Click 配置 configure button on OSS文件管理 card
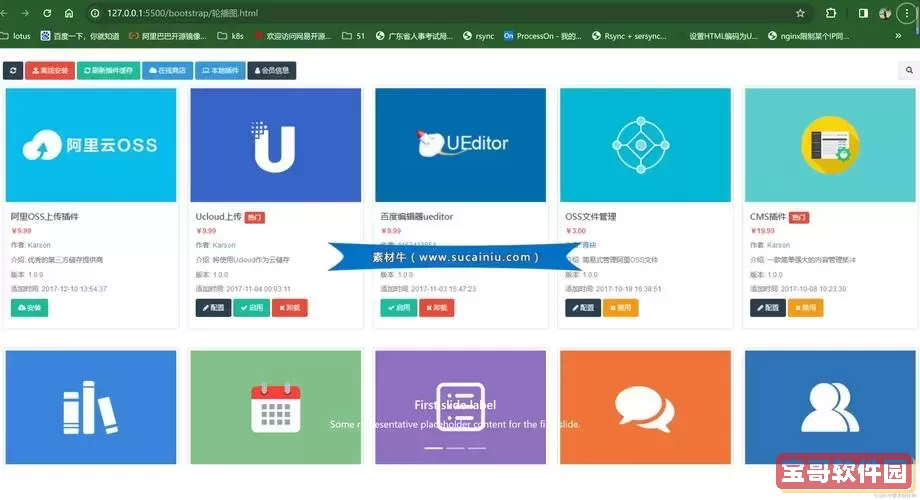 (583, 308)
